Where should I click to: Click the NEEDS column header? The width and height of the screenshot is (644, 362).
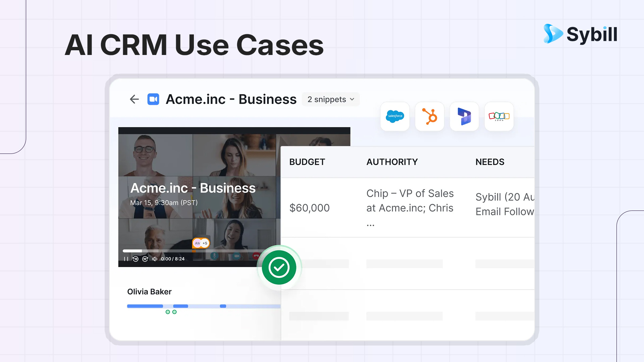click(490, 162)
